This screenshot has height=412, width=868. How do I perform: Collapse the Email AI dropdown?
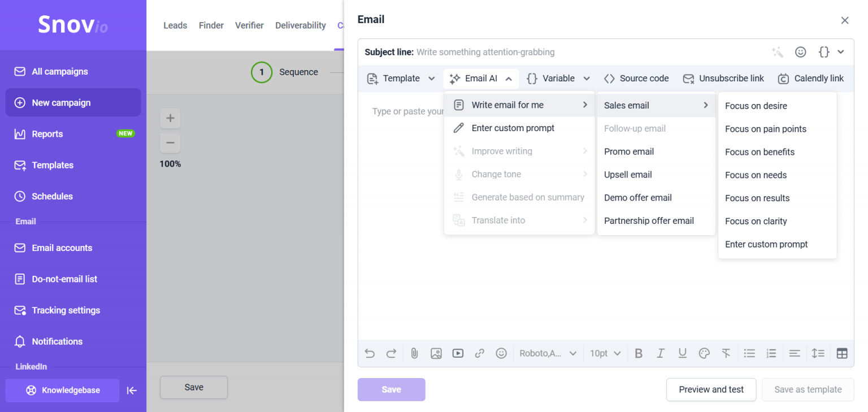pyautogui.click(x=481, y=79)
